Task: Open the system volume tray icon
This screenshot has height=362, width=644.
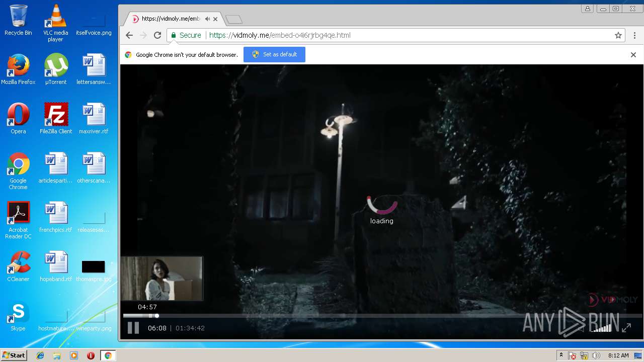Action: point(596,355)
